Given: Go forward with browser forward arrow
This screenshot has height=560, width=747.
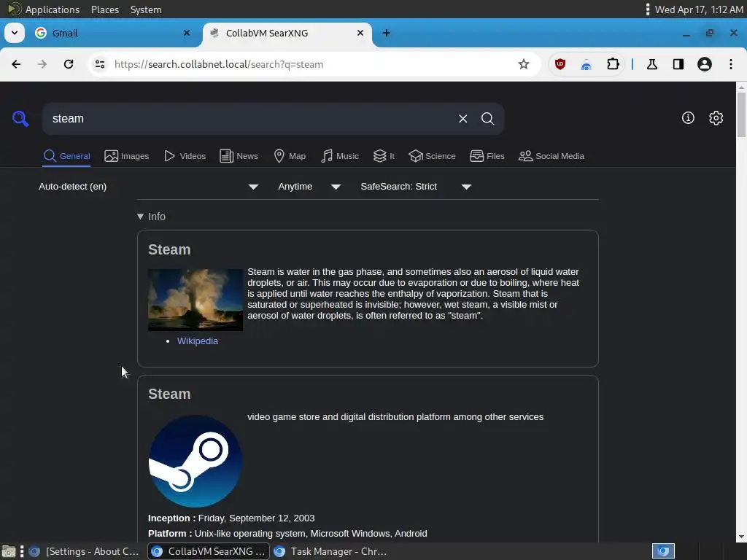Looking at the screenshot, I should tap(42, 64).
